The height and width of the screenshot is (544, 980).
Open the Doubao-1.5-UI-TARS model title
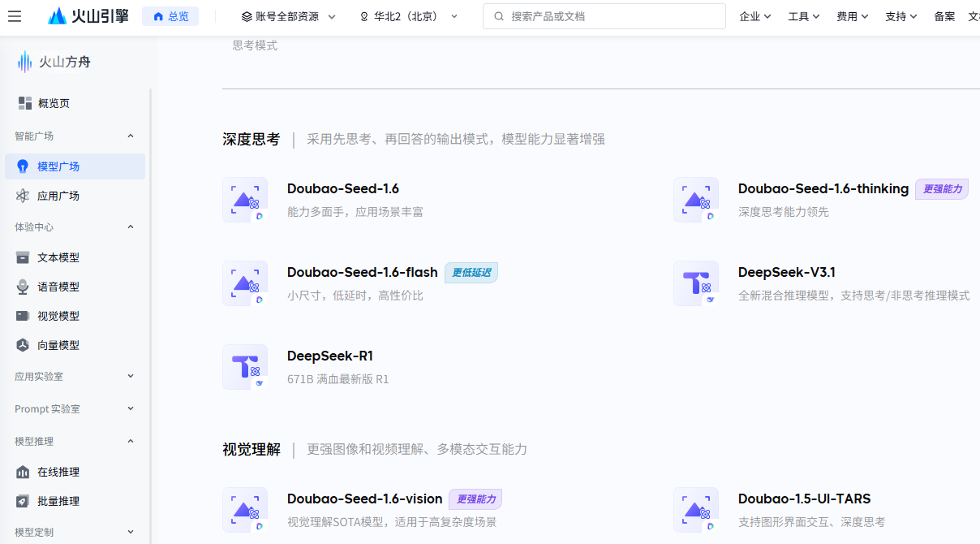tap(805, 499)
